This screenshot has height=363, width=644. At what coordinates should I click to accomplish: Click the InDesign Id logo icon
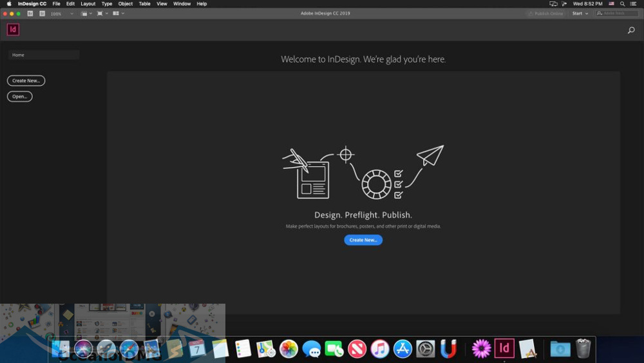pos(13,30)
